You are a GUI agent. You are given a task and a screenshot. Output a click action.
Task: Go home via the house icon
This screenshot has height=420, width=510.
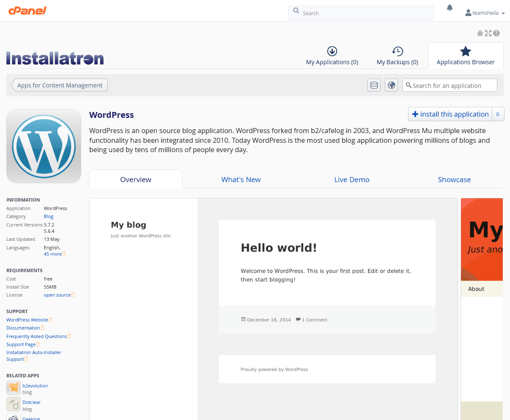pyautogui.click(x=480, y=33)
